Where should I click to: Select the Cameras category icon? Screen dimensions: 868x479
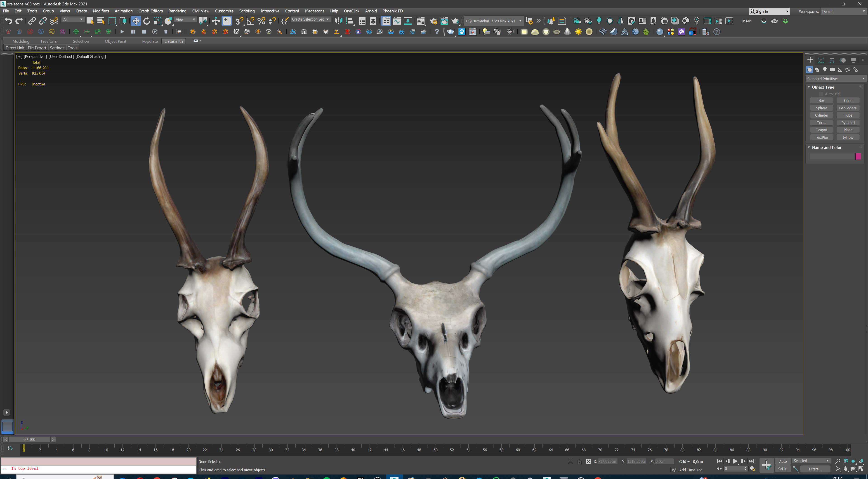click(x=832, y=70)
